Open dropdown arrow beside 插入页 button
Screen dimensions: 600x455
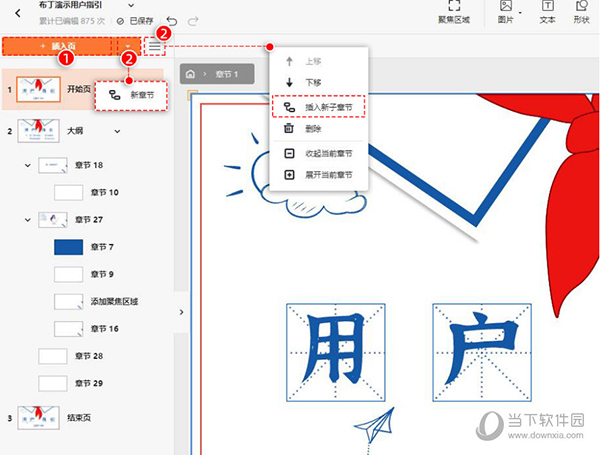127,46
